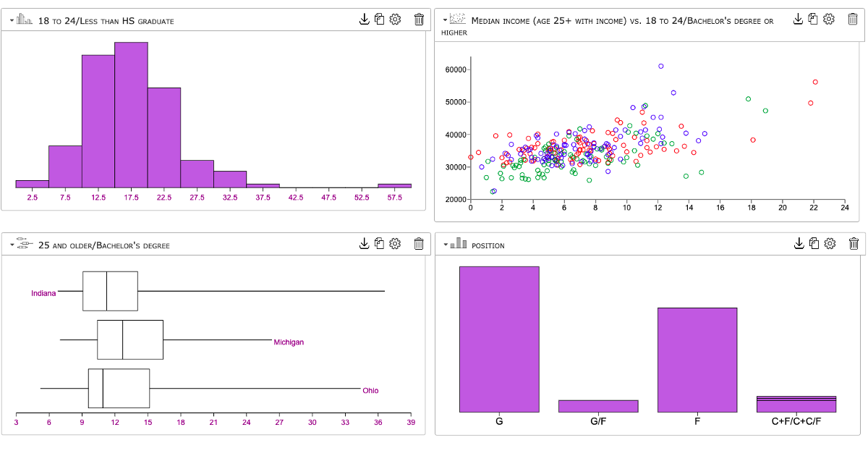Expand the boxplot panel disclosure triangle
This screenshot has height=456, width=868.
pos(10,244)
